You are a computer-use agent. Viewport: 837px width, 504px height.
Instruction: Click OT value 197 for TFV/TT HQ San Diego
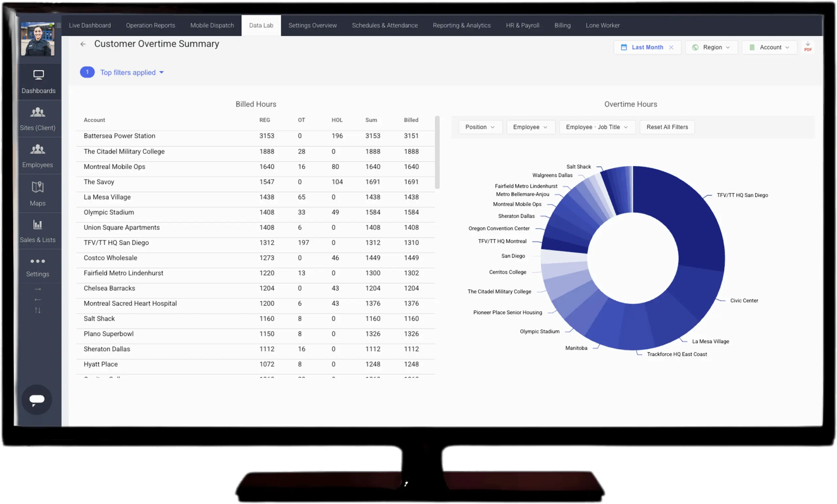click(x=303, y=243)
